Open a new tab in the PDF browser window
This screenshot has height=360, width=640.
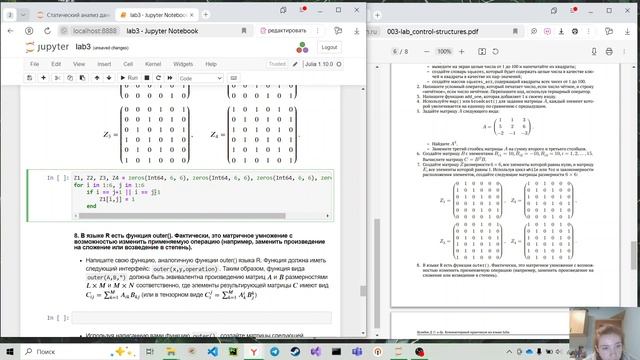pyautogui.click(x=378, y=15)
